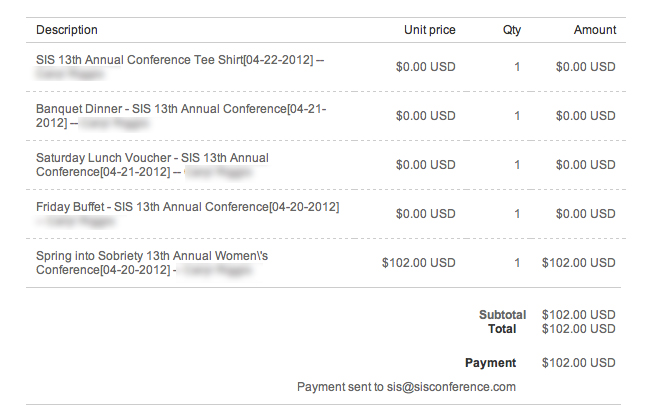Click the Tee Shirt unit price $0.00 USD

426,67
